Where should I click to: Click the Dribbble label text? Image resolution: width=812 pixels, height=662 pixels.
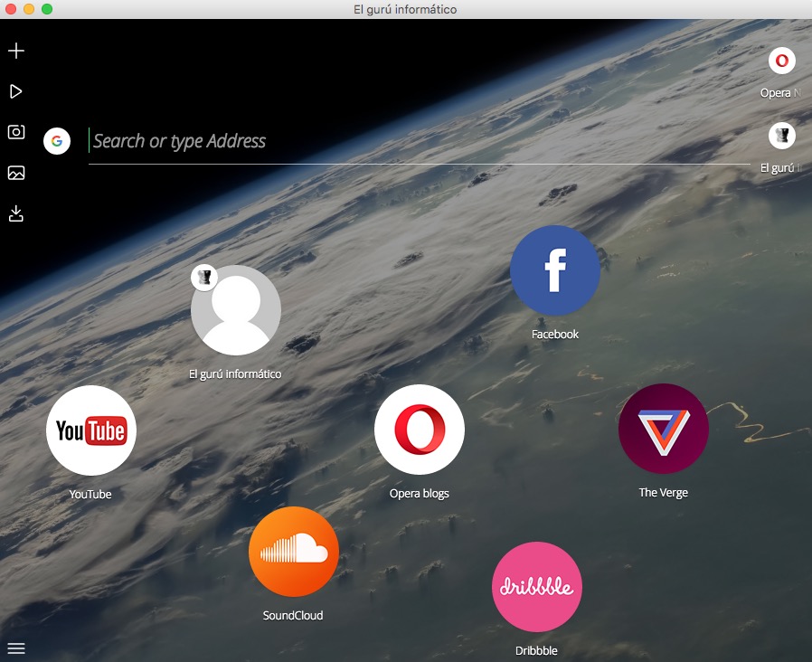click(x=536, y=651)
